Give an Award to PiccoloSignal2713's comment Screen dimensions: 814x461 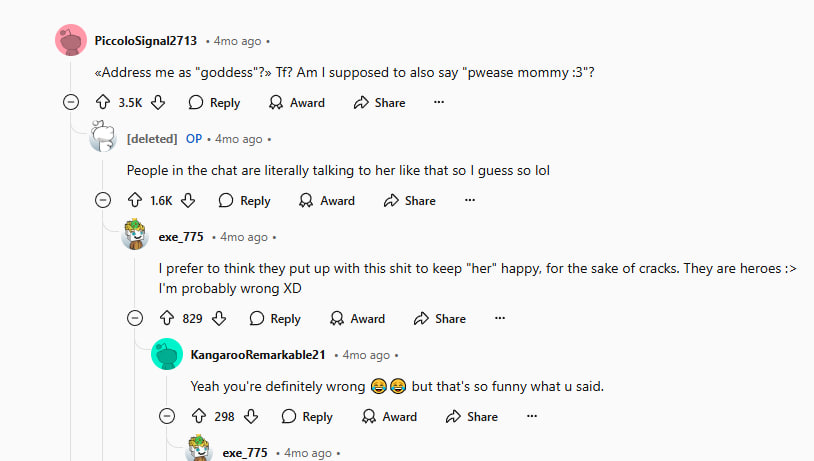297,102
